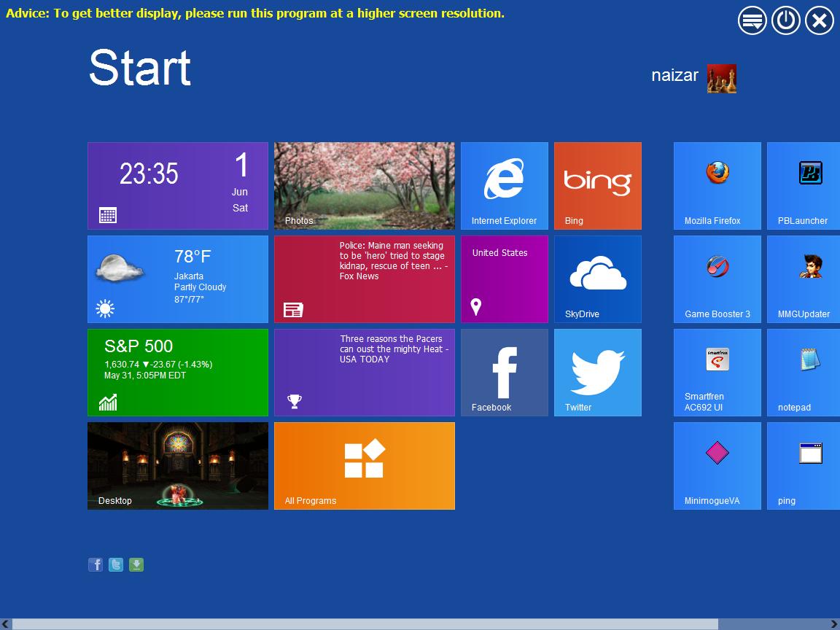Image resolution: width=840 pixels, height=630 pixels.
Task: Click the menu list icon at top right
Action: pos(752,20)
